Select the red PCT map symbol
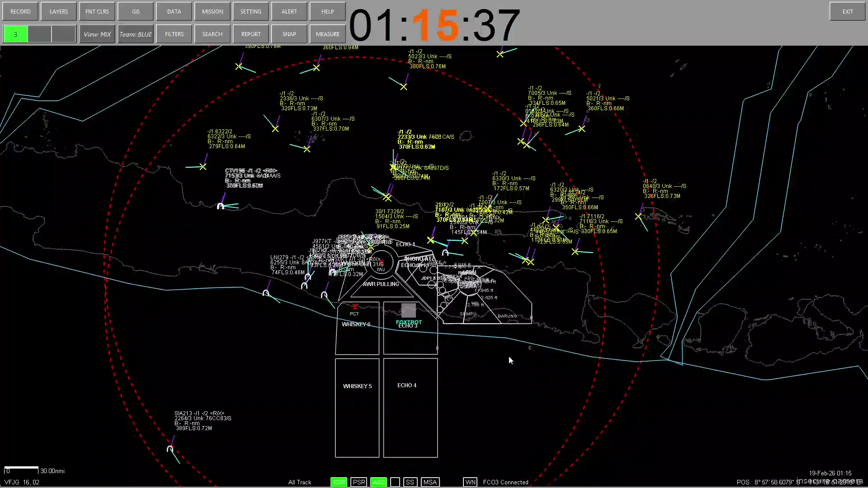The height and width of the screenshot is (488, 868). 354,307
